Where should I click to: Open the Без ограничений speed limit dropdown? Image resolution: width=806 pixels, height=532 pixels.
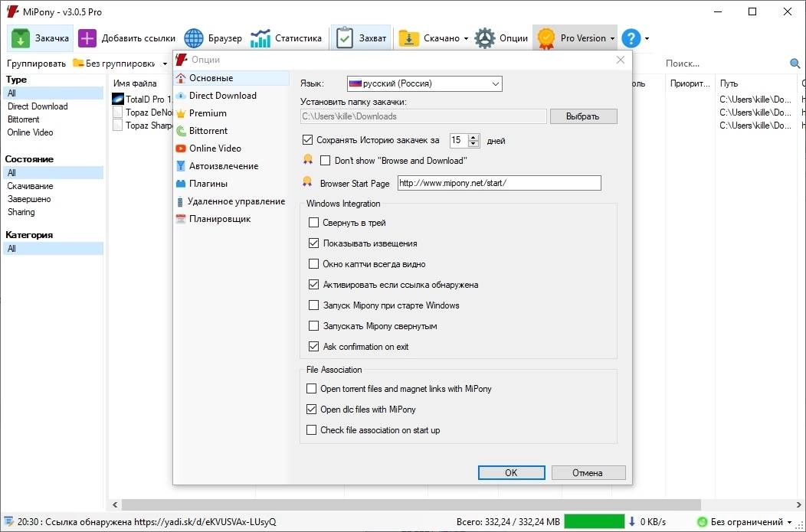click(789, 522)
